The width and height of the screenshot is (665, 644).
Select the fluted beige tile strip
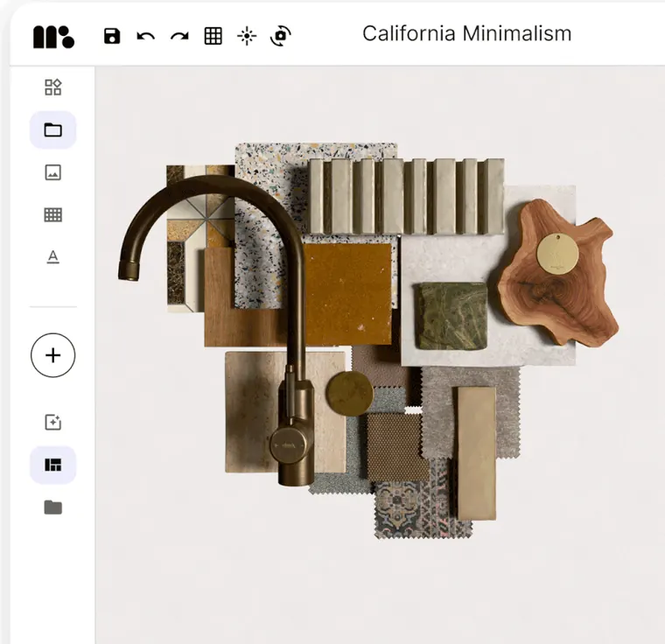tap(406, 196)
